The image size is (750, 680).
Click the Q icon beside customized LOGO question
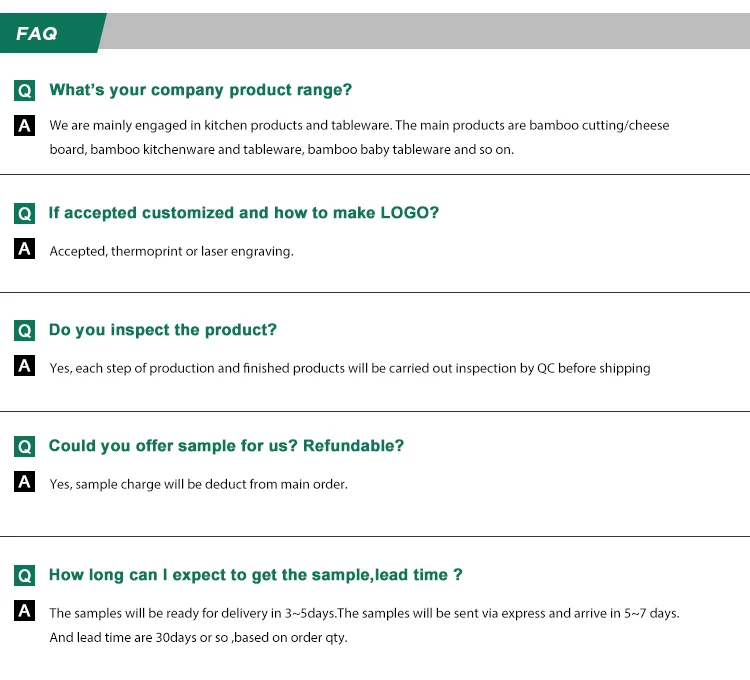click(25, 214)
